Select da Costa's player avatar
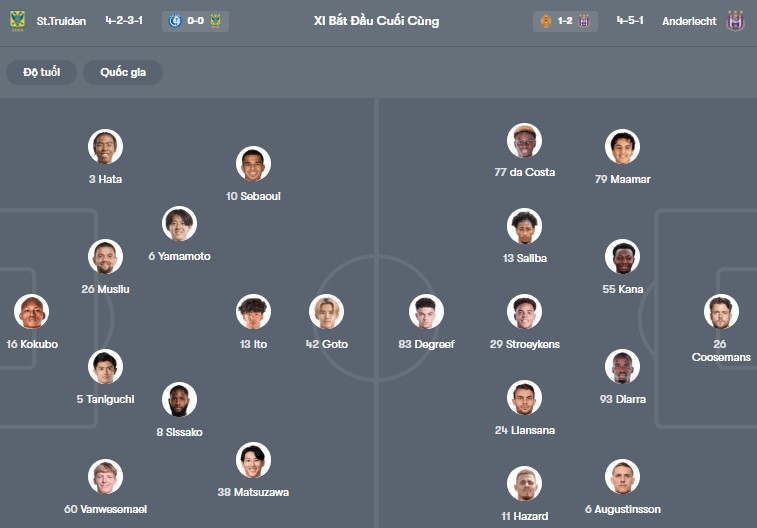This screenshot has height=528, width=757. point(524,141)
